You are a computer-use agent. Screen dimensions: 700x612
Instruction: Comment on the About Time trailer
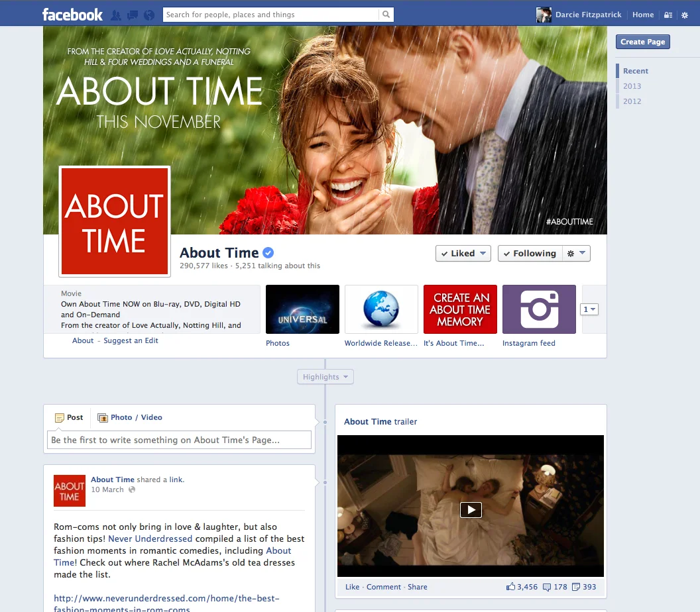[x=384, y=587]
